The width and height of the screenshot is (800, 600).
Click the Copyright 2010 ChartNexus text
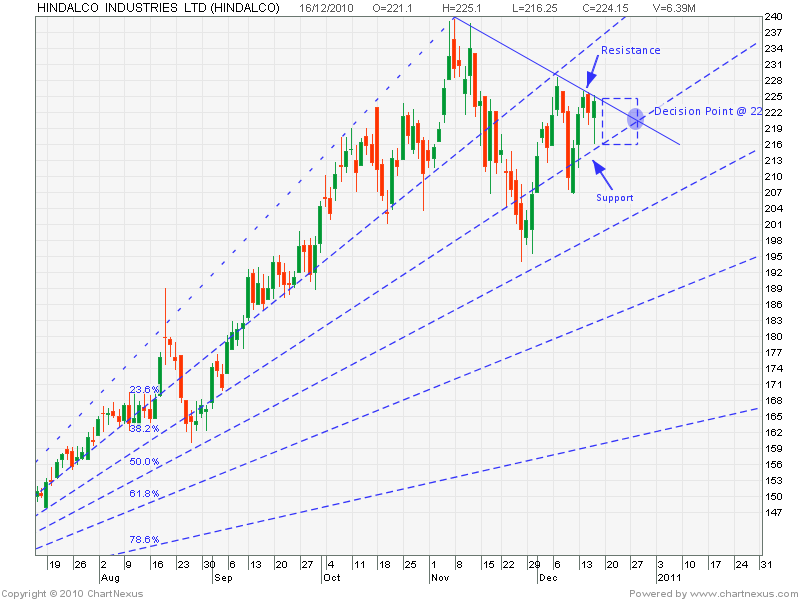72,594
